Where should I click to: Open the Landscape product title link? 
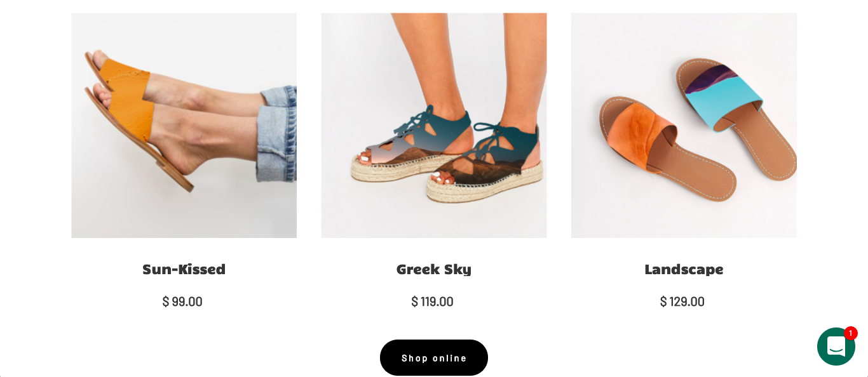(x=683, y=269)
